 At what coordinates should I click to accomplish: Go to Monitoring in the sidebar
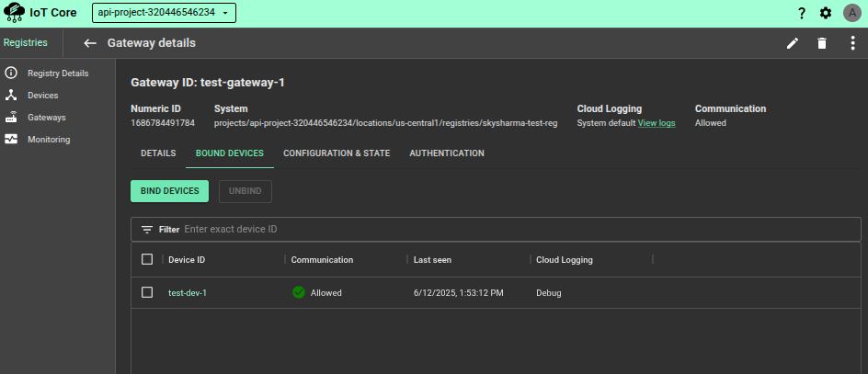(x=49, y=140)
